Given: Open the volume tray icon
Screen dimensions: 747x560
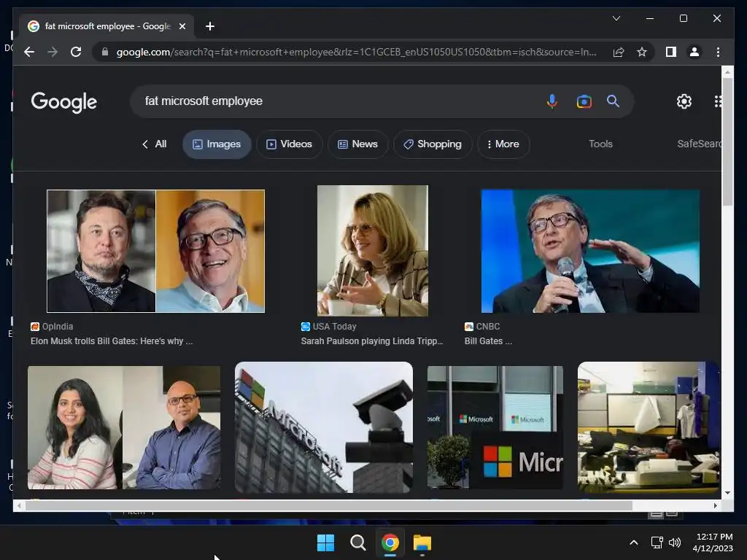Looking at the screenshot, I should (x=675, y=542).
